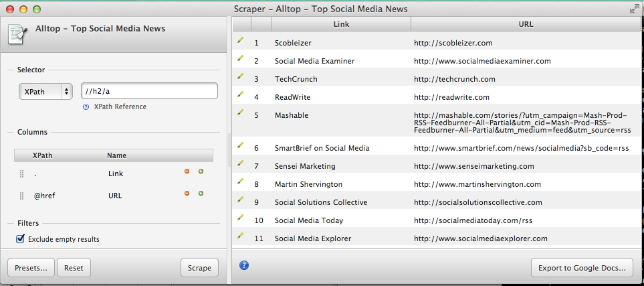Open the XPath Reference link

120,106
